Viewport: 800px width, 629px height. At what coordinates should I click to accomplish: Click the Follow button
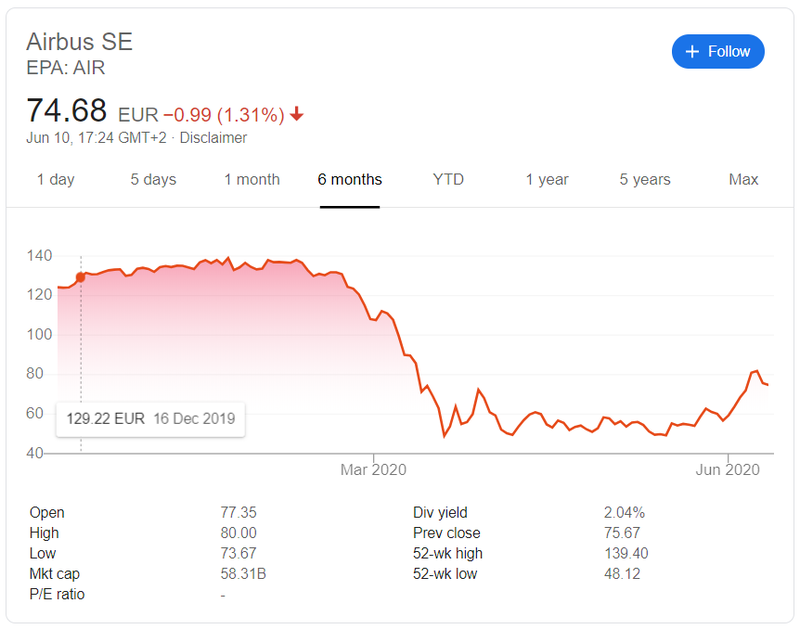coord(718,52)
